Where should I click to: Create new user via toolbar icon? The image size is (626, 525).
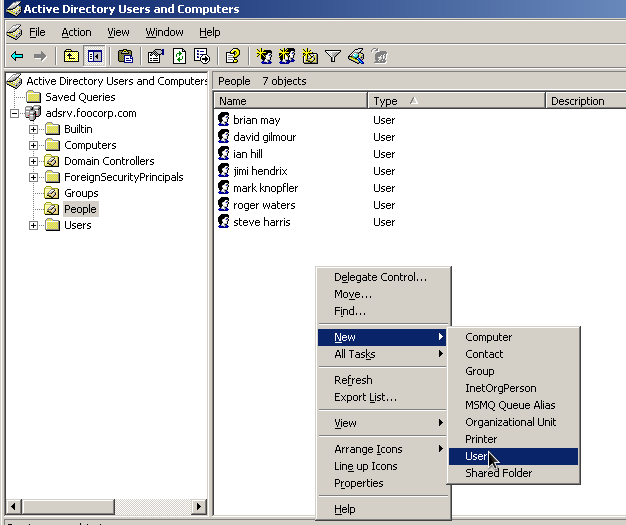[264, 56]
